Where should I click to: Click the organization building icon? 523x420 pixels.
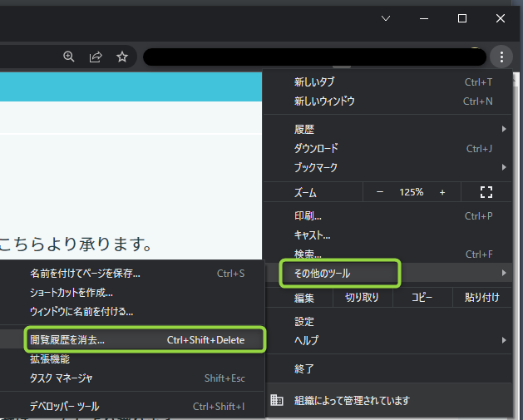pyautogui.click(x=277, y=400)
